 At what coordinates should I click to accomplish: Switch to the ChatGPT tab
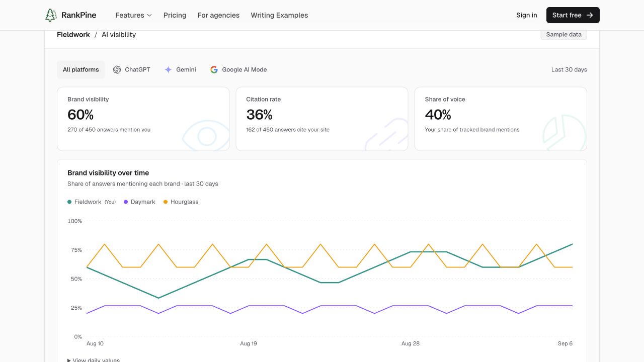click(131, 70)
